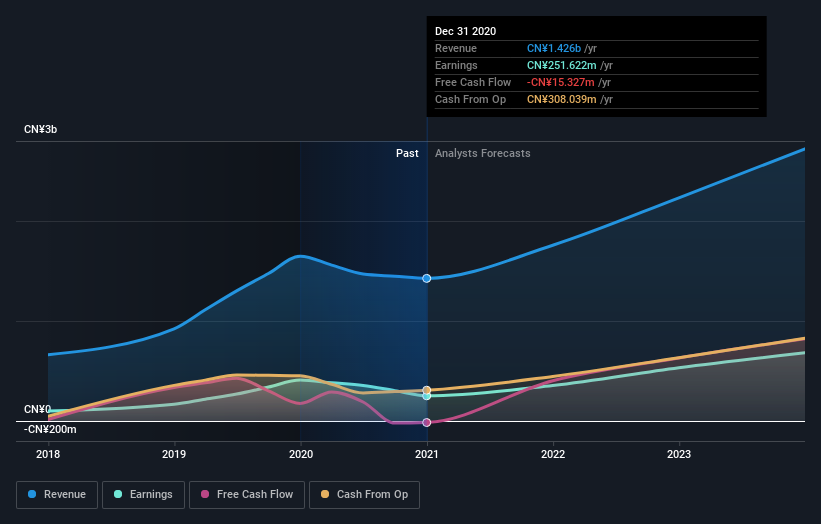Click the 2021 x-axis label
The width and height of the screenshot is (821, 524).
[x=427, y=454]
